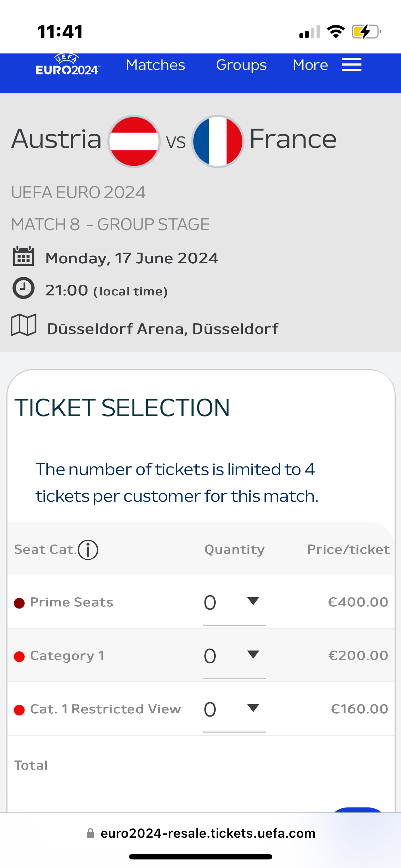Open Cat. 1 Restricted View quantity dropdown
Viewport: 401px width, 868px height.
pyautogui.click(x=234, y=709)
